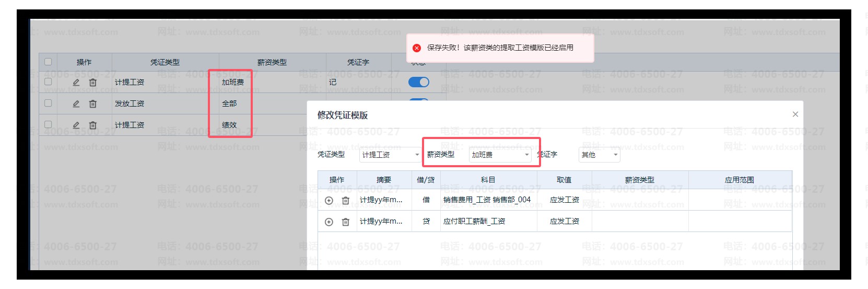Open the 凭证字 dropdown showing 其他
The height and width of the screenshot is (289, 868).
[599, 155]
